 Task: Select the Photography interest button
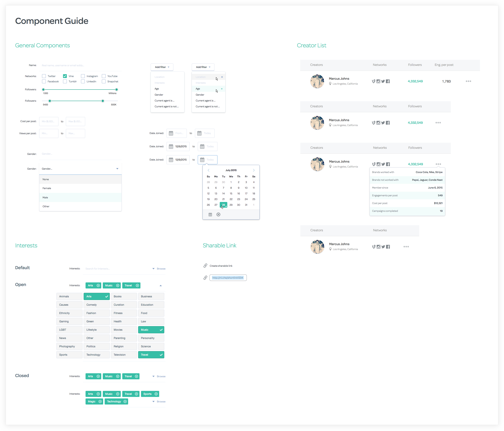pos(69,346)
